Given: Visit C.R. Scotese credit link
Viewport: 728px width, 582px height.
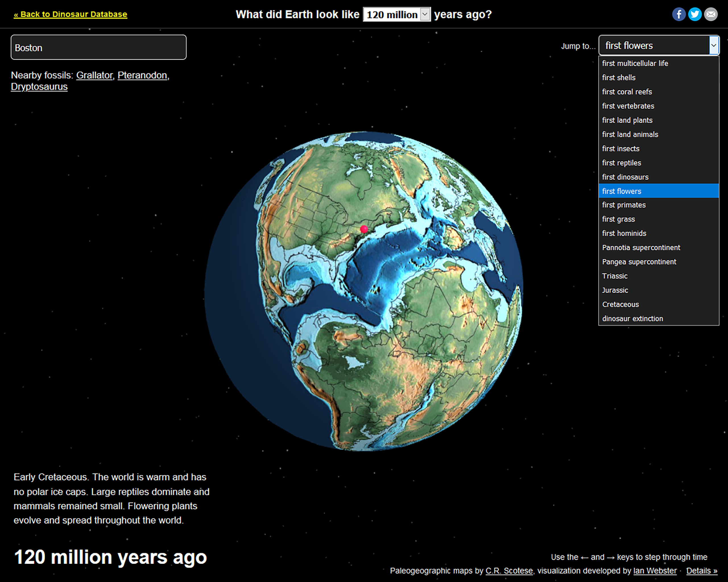Looking at the screenshot, I should (x=509, y=571).
